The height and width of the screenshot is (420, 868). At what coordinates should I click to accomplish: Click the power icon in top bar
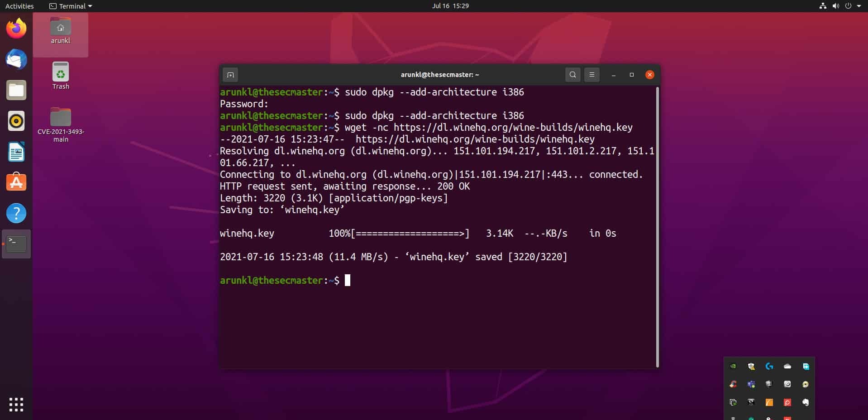[x=848, y=6]
